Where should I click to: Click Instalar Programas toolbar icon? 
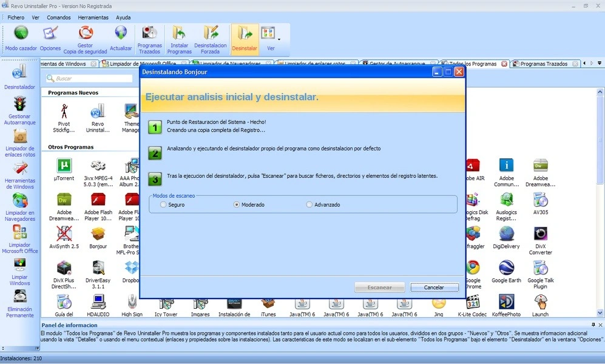pyautogui.click(x=180, y=39)
